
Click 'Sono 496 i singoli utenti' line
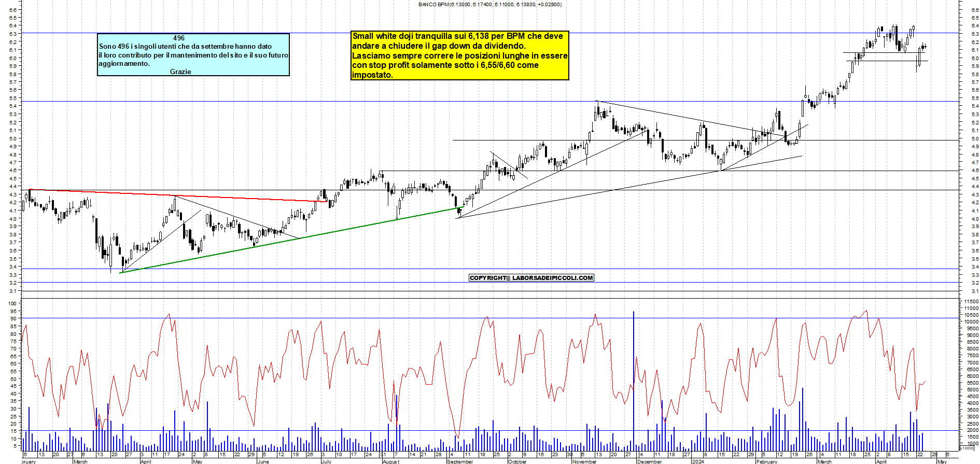pyautogui.click(x=185, y=46)
